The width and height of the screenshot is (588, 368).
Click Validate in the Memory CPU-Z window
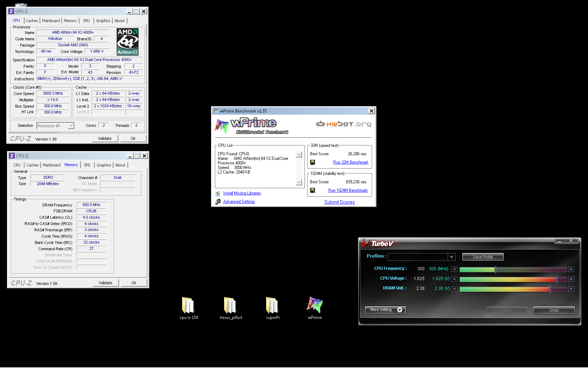[105, 283]
